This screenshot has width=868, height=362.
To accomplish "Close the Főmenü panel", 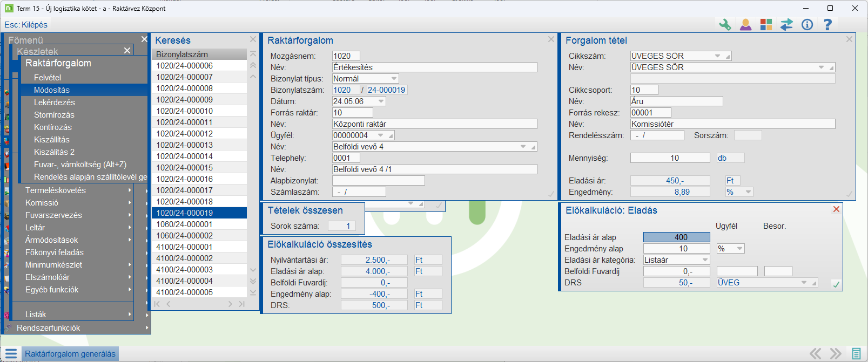I will [144, 39].
